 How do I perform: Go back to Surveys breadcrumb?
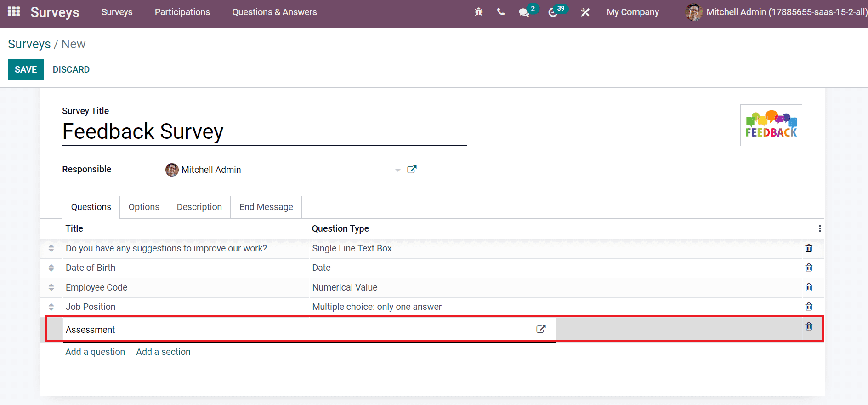[x=29, y=44]
